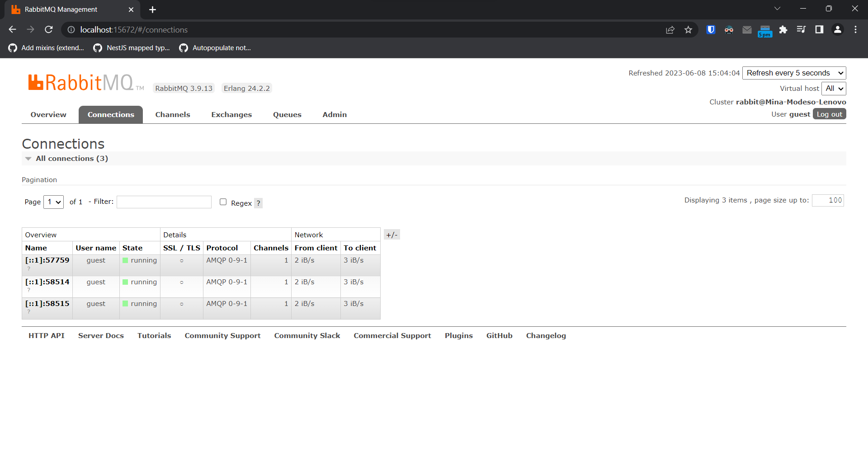Open the Regex help question mark
This screenshot has height=461, width=868.
[258, 203]
